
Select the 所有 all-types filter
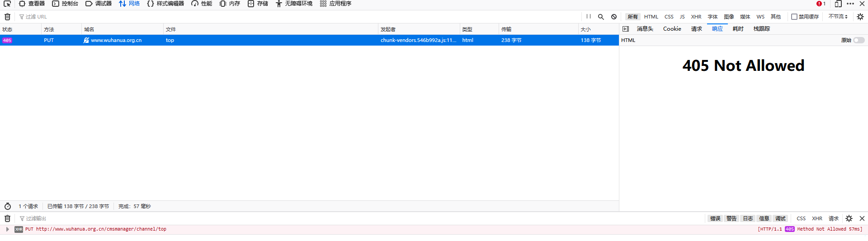click(x=632, y=17)
